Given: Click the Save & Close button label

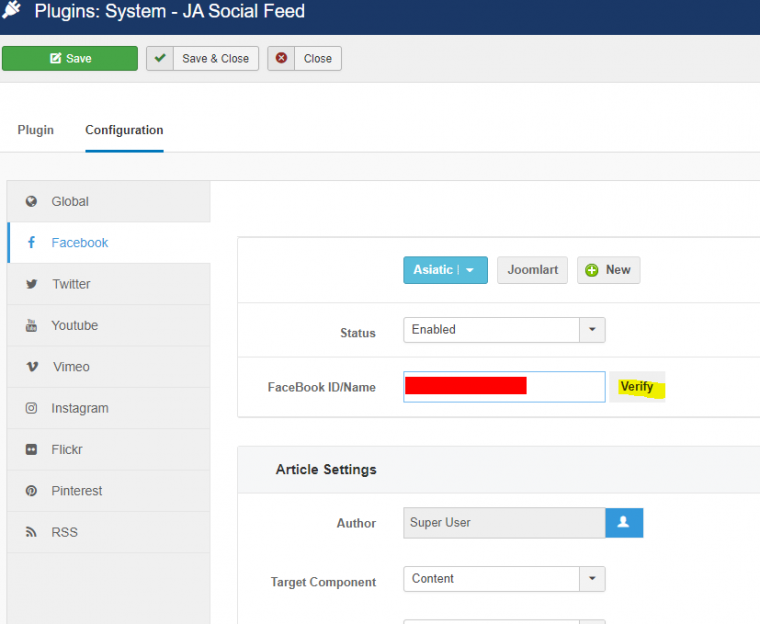Looking at the screenshot, I should [x=215, y=59].
